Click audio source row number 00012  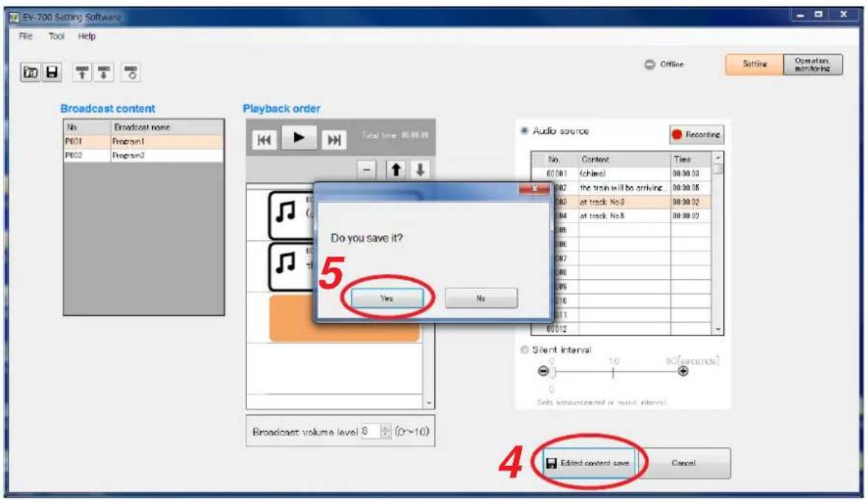[557, 329]
